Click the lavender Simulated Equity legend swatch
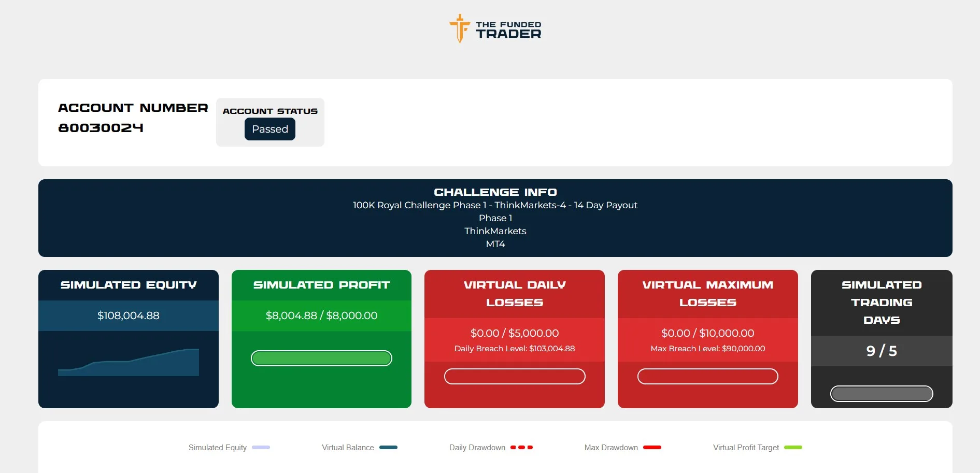Viewport: 980px width, 473px height. coord(261,447)
